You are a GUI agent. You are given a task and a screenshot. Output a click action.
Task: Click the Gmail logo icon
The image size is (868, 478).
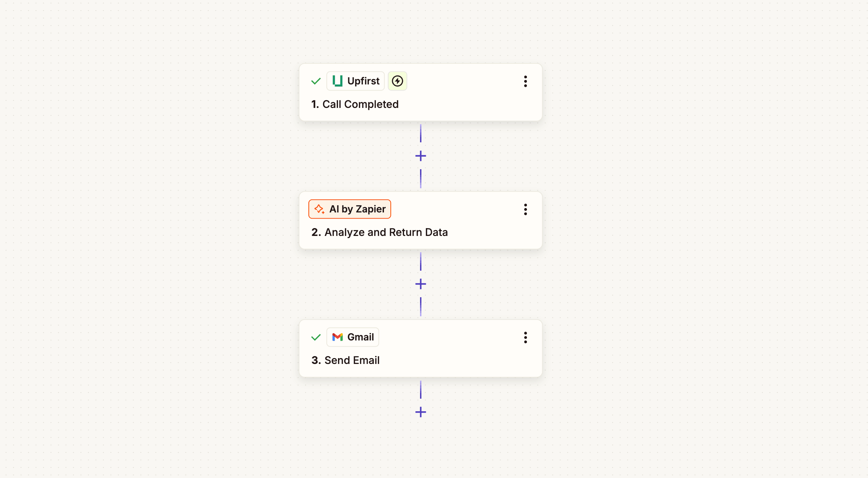pos(337,337)
